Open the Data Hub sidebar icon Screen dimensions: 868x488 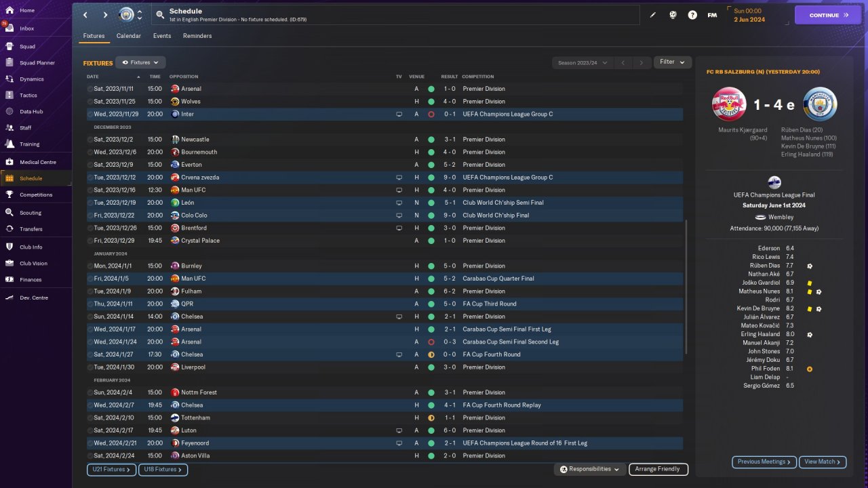9,111
